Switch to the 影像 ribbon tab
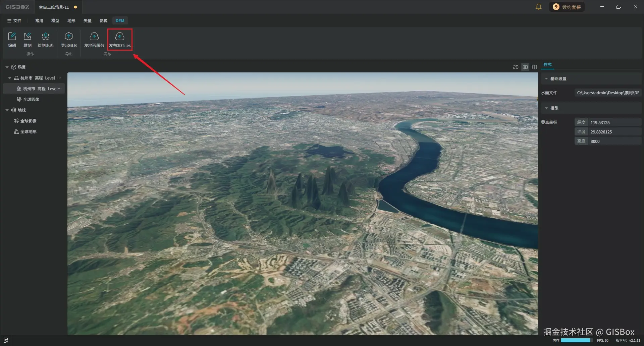The height and width of the screenshot is (346, 644). [x=104, y=21]
